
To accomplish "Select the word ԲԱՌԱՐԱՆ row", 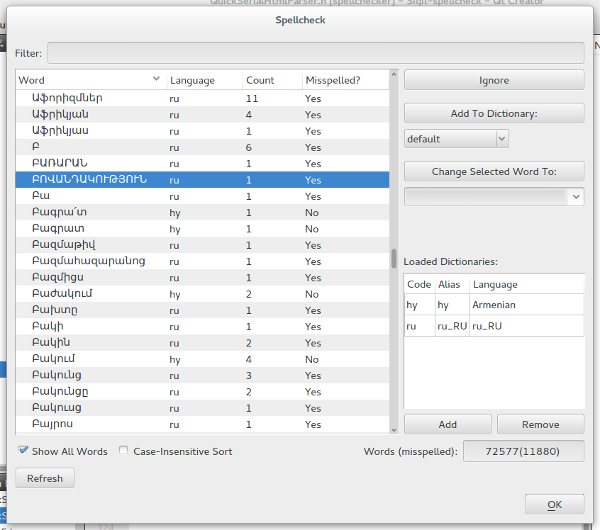I will pyautogui.click(x=202, y=163).
